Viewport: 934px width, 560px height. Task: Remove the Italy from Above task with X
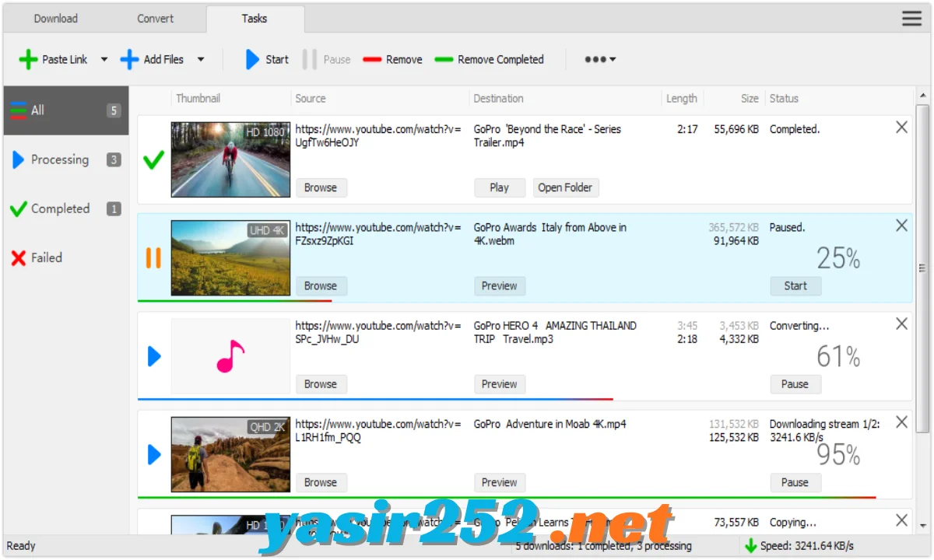click(x=901, y=226)
